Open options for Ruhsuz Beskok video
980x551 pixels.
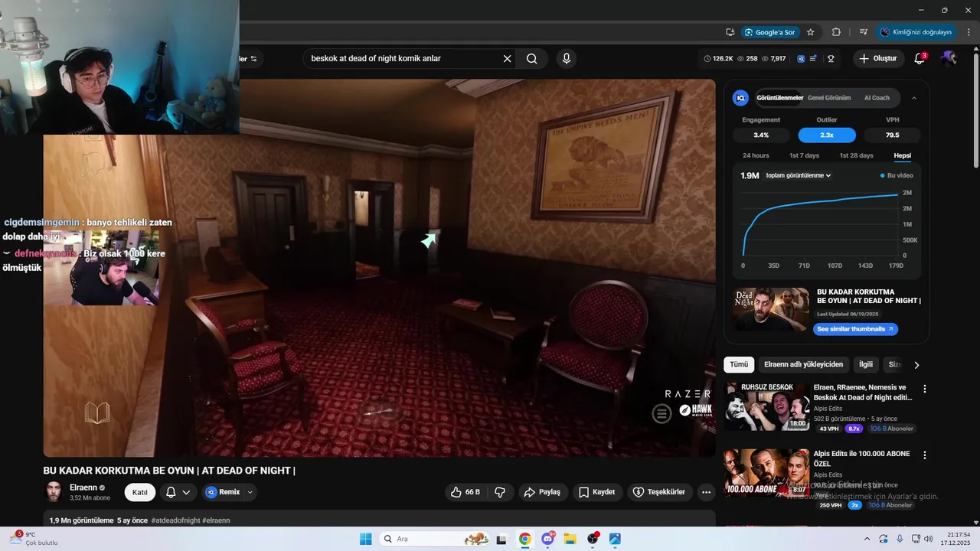[924, 389]
